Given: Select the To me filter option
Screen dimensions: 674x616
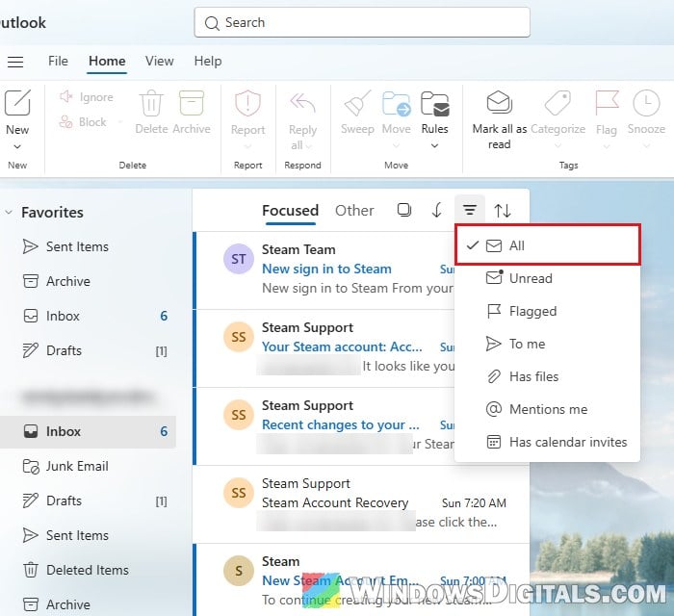Looking at the screenshot, I should (547, 344).
